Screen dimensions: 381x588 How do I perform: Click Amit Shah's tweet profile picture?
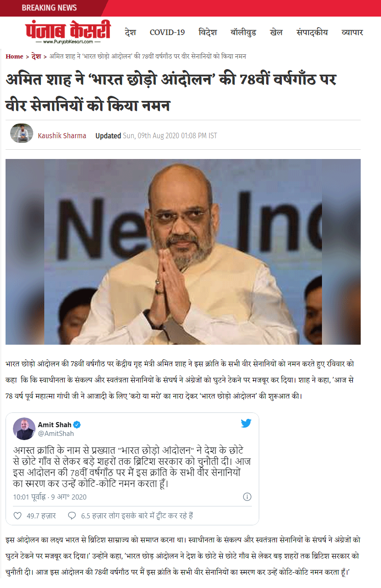point(24,429)
